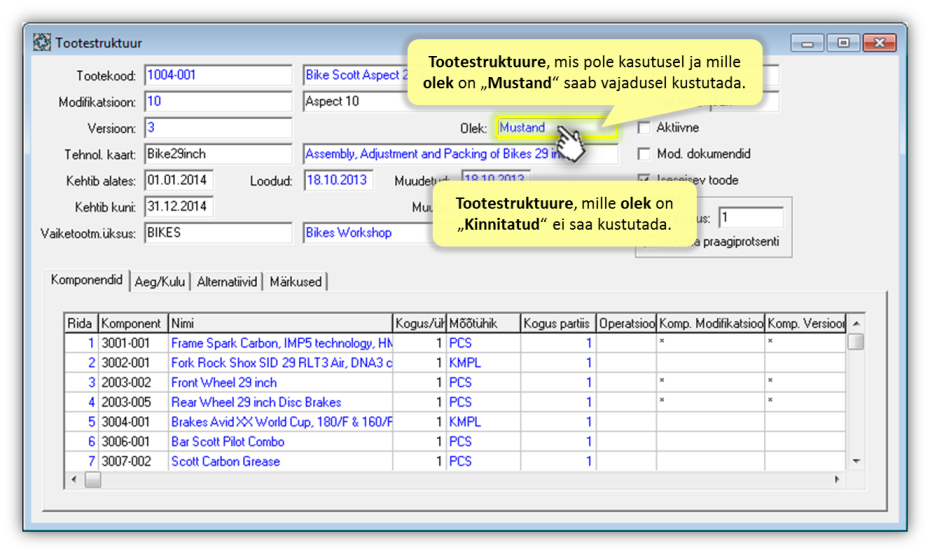The height and width of the screenshot is (554, 930).
Task: Click the Kehtib kuni date field
Action: coord(179,206)
